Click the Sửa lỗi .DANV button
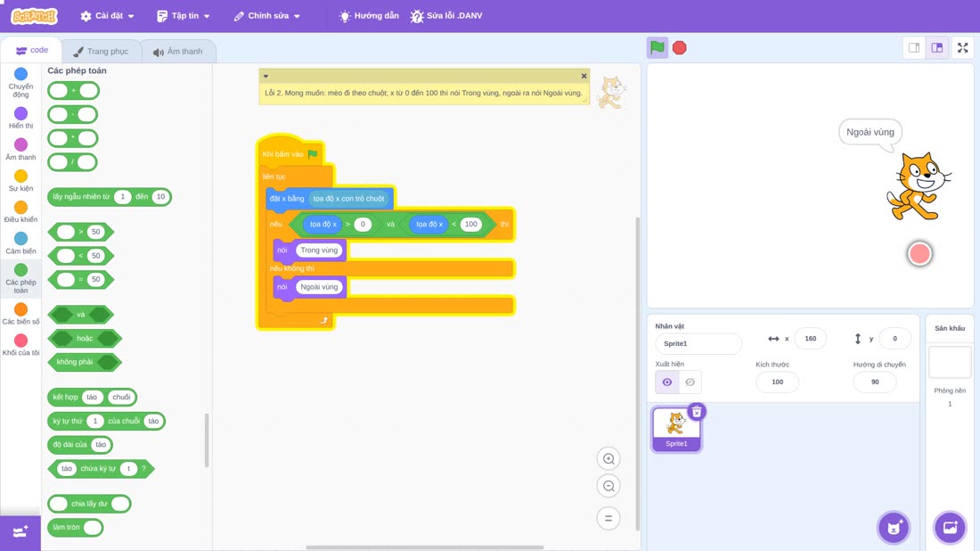The width and height of the screenshot is (980, 551). pos(446,16)
